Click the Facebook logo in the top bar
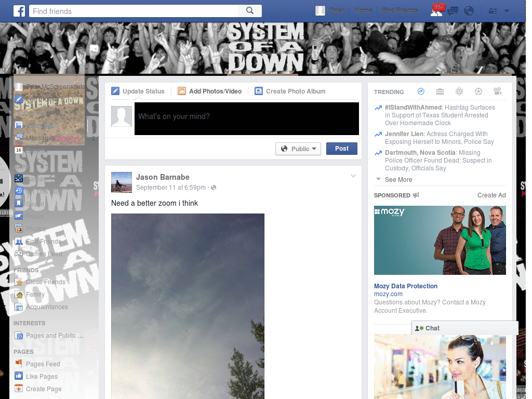The width and height of the screenshot is (532, 399). click(x=19, y=10)
